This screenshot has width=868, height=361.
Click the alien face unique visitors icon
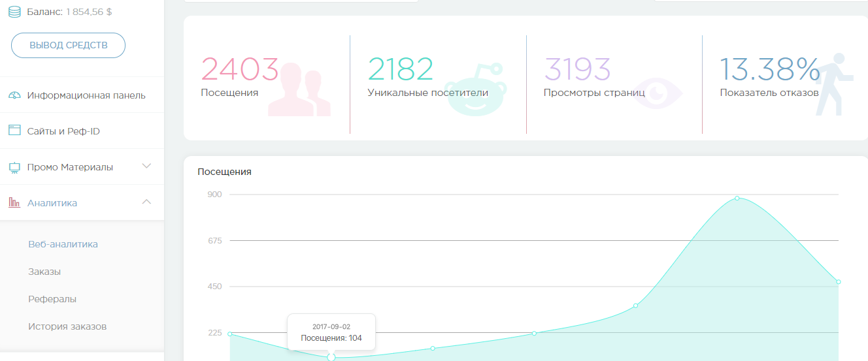point(475,90)
